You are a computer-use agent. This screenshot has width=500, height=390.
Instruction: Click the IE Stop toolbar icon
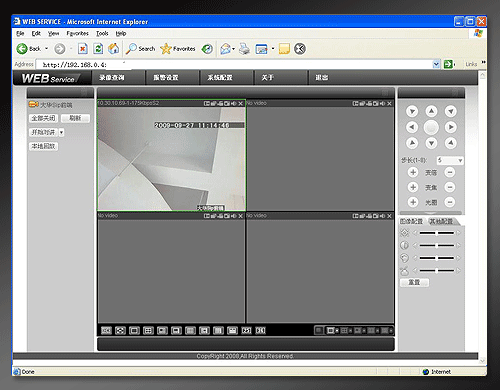(x=82, y=49)
